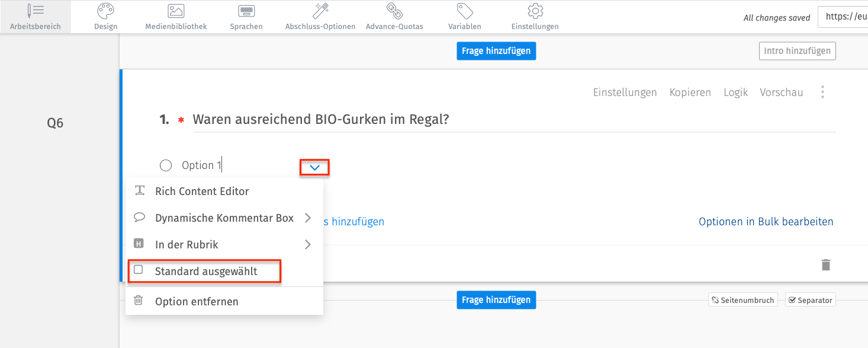868x348 pixels.
Task: Enable Standard ausgewählt for Option 1
Action: point(204,271)
